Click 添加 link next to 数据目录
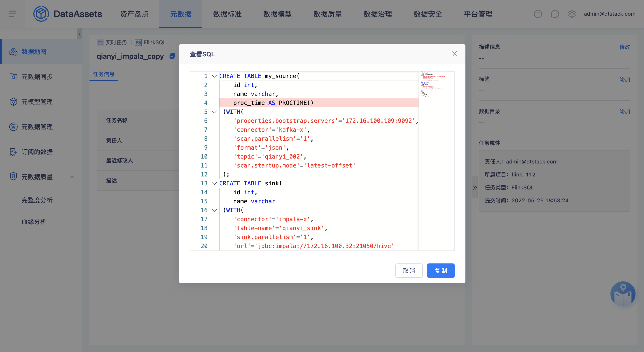The image size is (644, 352). point(625,111)
